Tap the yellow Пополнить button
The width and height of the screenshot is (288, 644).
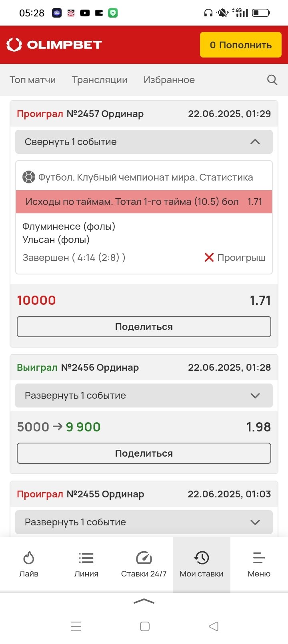241,45
